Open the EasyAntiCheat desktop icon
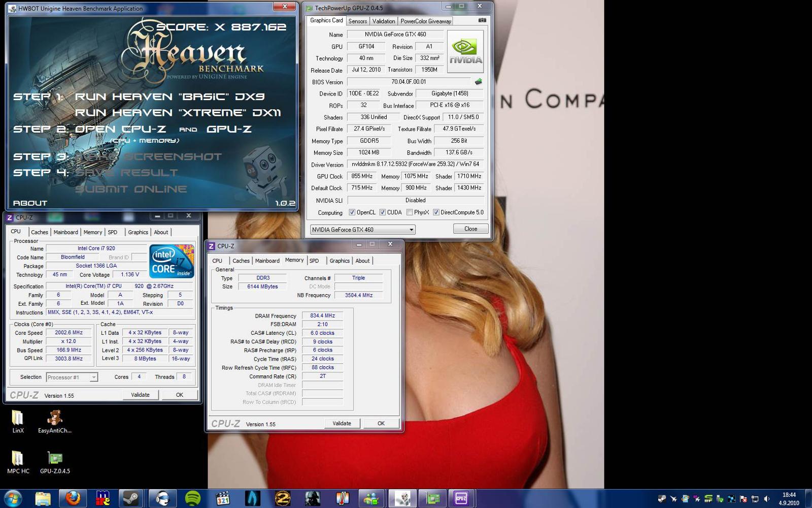The width and height of the screenshot is (812, 508). pos(54,422)
